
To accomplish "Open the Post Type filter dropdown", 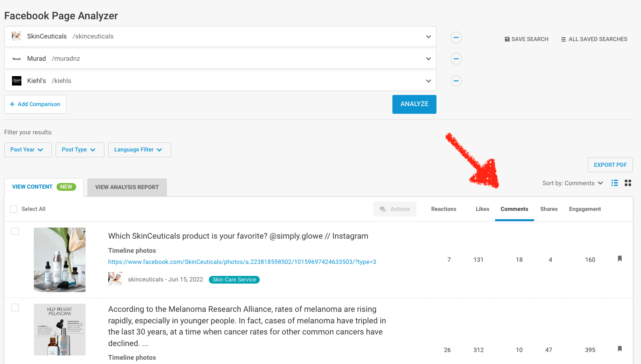I will tap(80, 150).
